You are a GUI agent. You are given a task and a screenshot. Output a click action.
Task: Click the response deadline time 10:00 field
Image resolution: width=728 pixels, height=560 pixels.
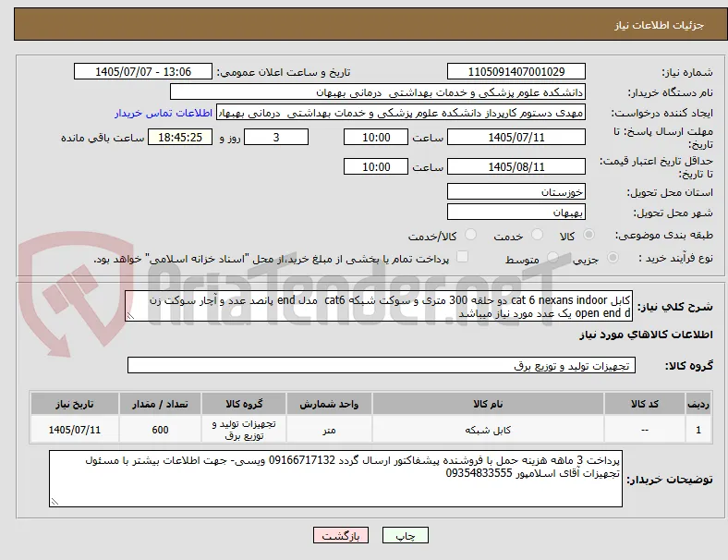(x=376, y=138)
